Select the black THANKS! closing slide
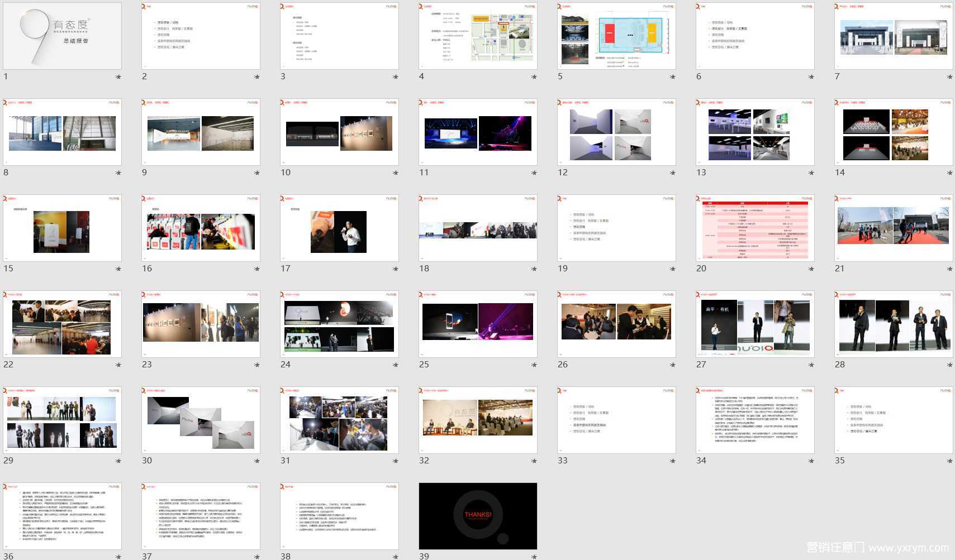955x560 pixels. pos(478,516)
